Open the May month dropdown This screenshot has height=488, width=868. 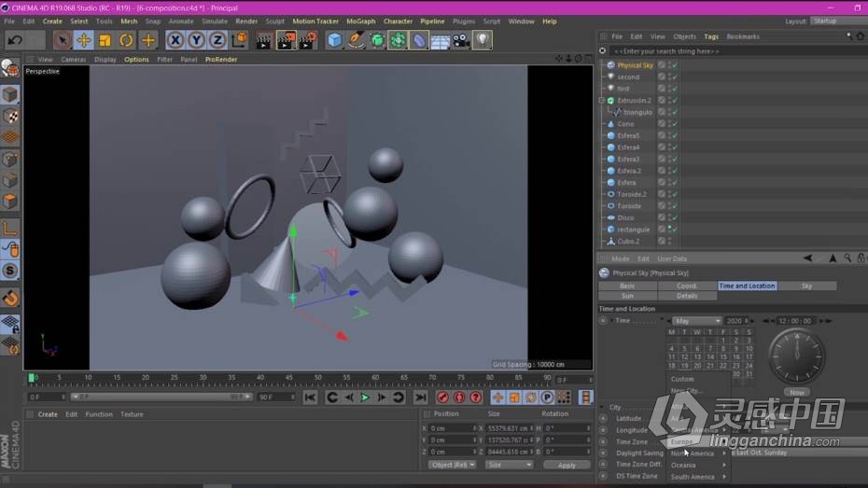(697, 321)
